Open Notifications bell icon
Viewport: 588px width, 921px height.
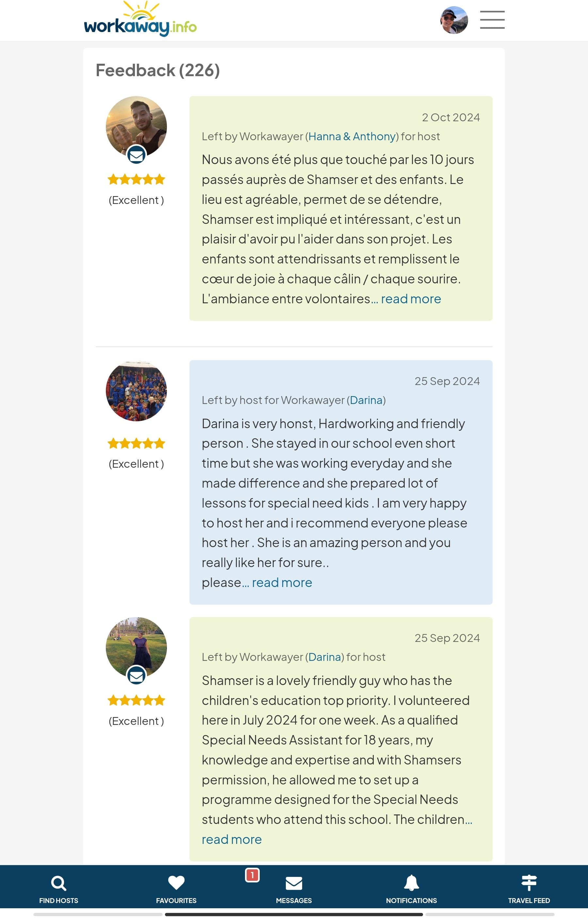click(x=411, y=883)
